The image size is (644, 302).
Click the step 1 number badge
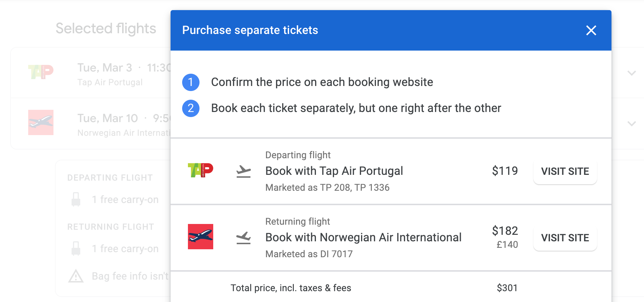click(191, 82)
